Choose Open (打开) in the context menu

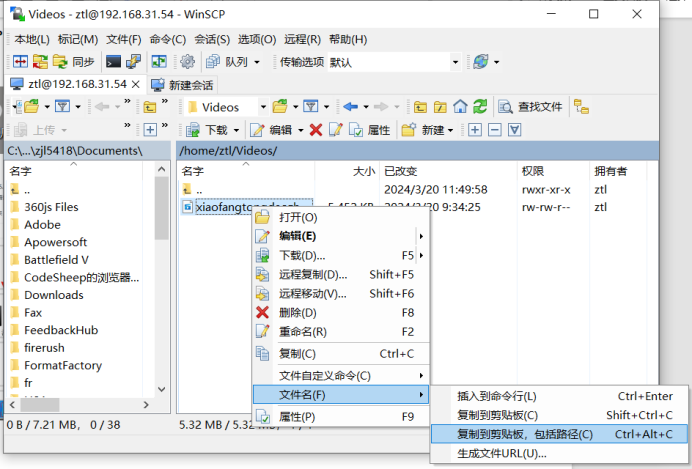coord(341,217)
